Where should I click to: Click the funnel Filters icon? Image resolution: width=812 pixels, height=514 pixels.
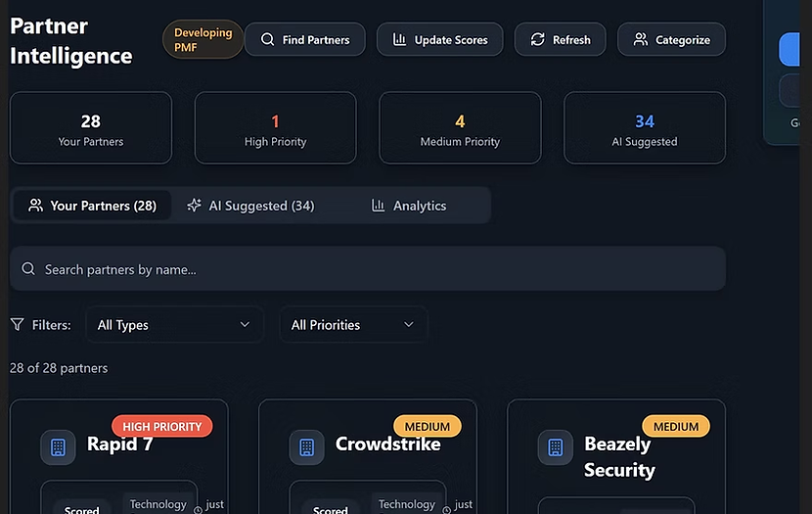[17, 325]
